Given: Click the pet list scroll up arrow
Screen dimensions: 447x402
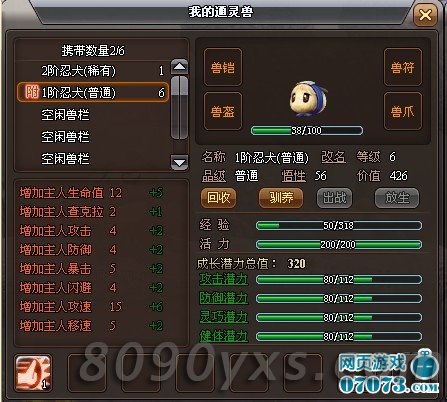Looking at the screenshot, I should pos(180,67).
